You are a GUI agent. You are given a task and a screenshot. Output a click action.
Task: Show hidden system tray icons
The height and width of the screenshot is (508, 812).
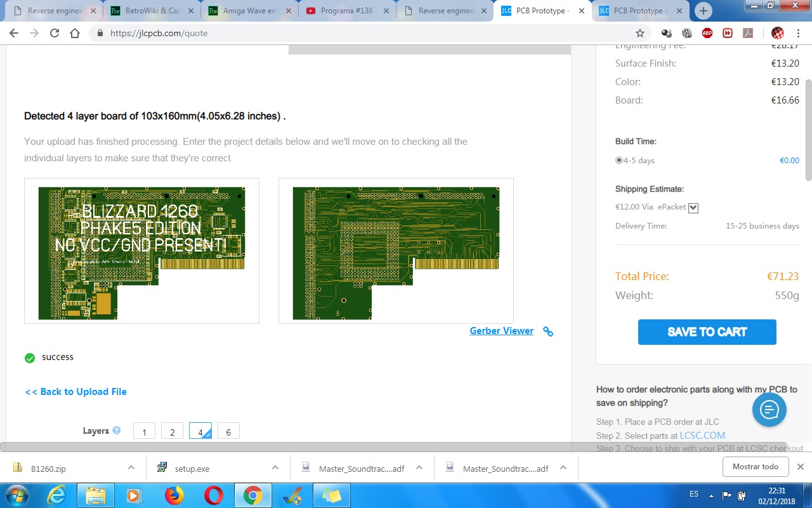tap(710, 495)
